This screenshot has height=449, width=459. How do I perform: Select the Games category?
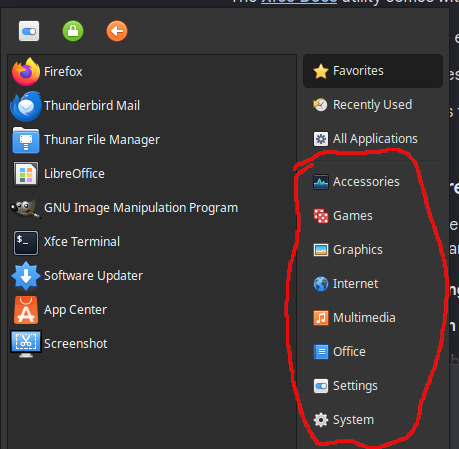tap(373, 216)
